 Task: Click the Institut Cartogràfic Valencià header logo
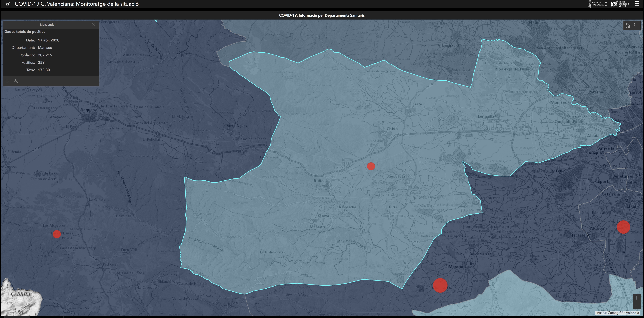[620, 4]
